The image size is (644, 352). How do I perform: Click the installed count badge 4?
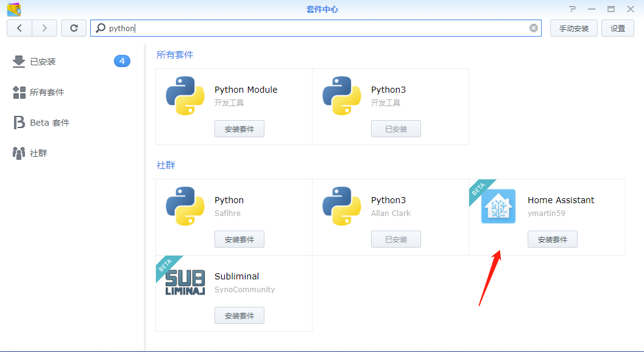122,61
